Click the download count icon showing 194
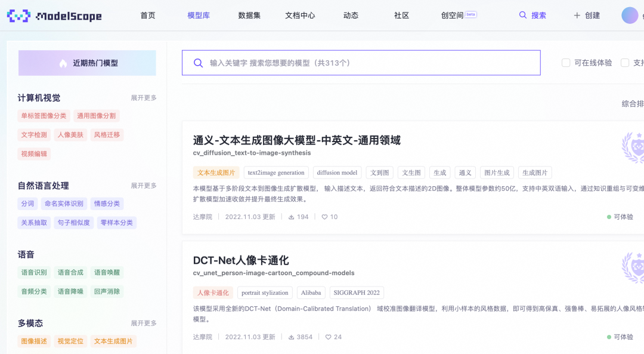This screenshot has height=354, width=644. (291, 217)
